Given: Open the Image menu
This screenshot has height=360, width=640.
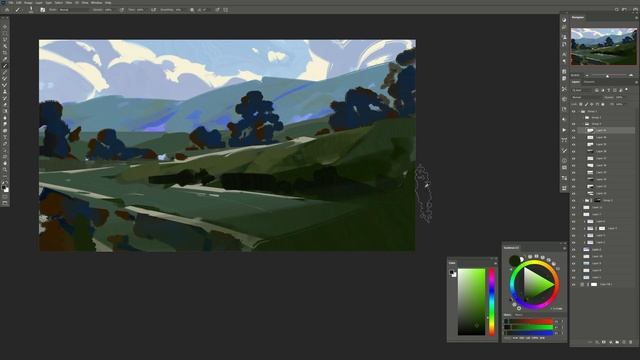Looking at the screenshot, I should click(28, 2).
